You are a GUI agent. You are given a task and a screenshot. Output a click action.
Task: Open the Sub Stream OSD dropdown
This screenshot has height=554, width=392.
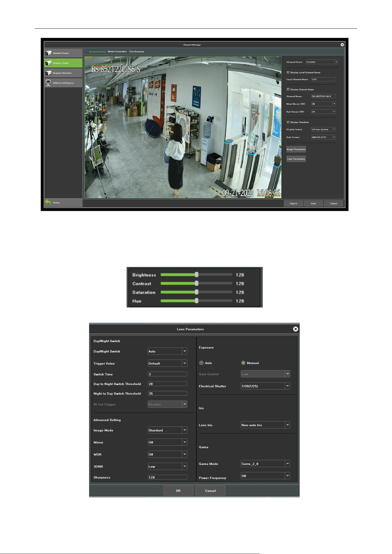(324, 112)
